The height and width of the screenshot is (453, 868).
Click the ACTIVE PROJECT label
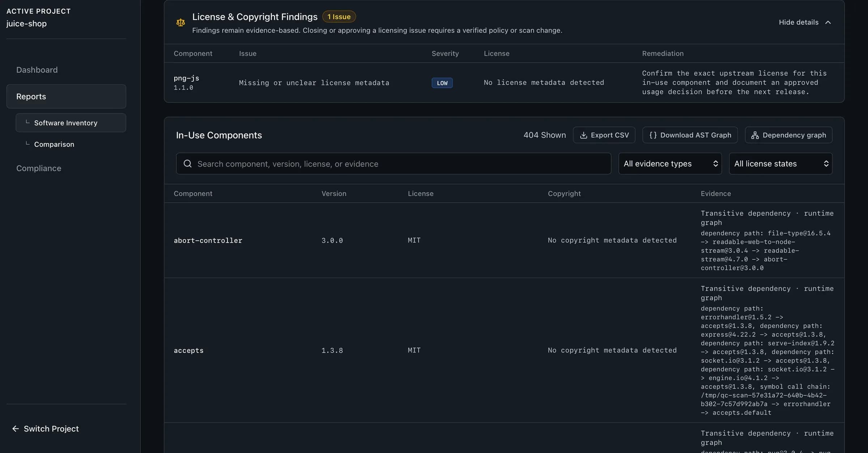(38, 11)
